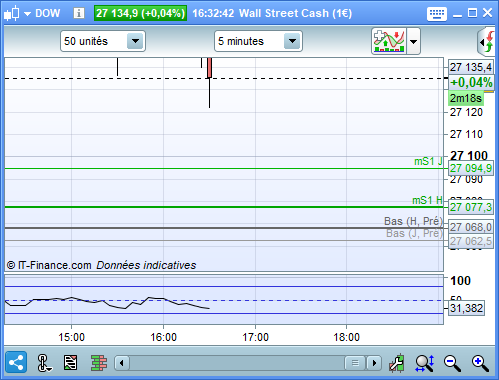The width and height of the screenshot is (499, 380).
Task: Click the current price label 27 135,4
Action: (471, 67)
